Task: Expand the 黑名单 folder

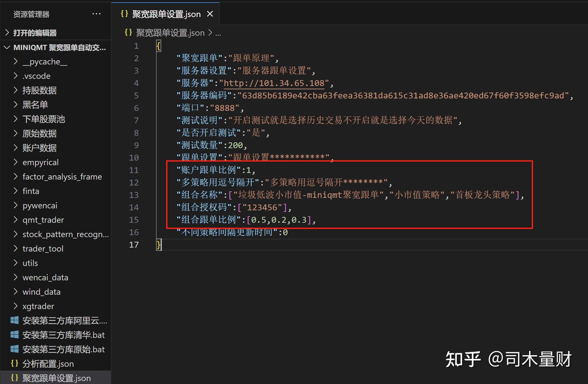Action: click(x=15, y=104)
